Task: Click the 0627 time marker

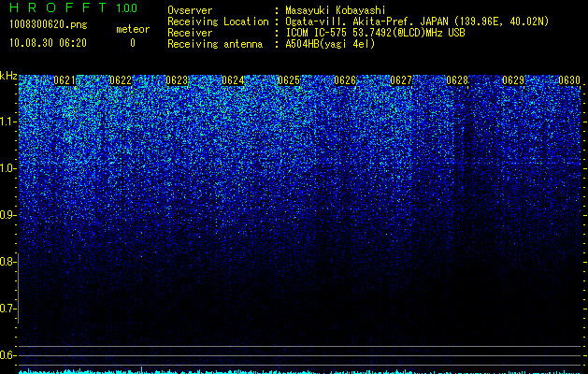Action: coord(401,80)
